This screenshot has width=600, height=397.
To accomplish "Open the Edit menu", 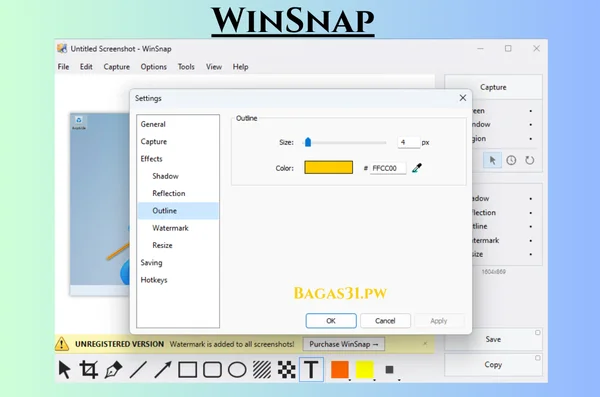I will point(86,67).
